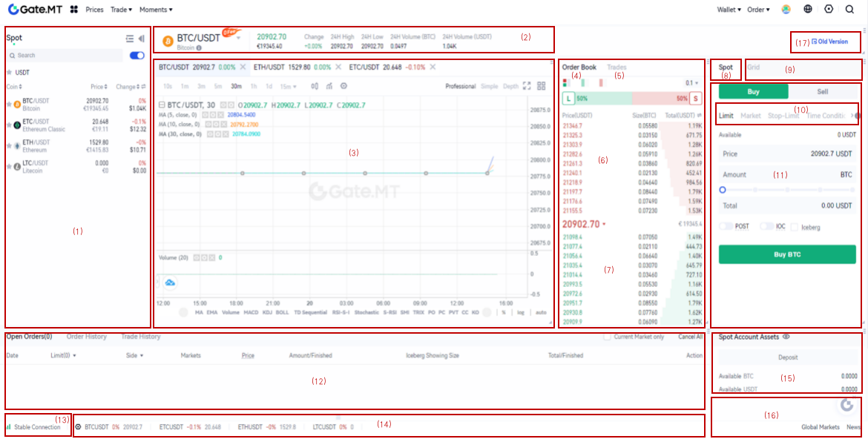Click the amount percentage slider handle
Screen dimensions: 868x439
pos(723,190)
